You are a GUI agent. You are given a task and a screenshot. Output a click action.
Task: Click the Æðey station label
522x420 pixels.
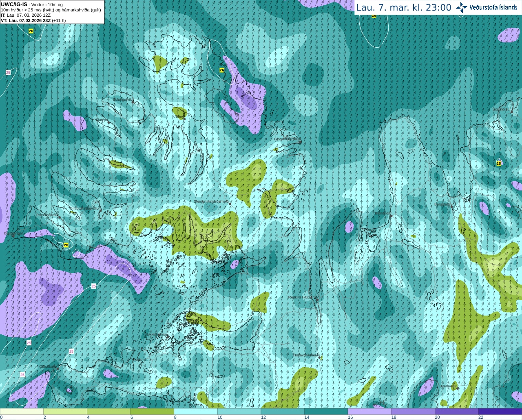pyautogui.click(x=179, y=117)
